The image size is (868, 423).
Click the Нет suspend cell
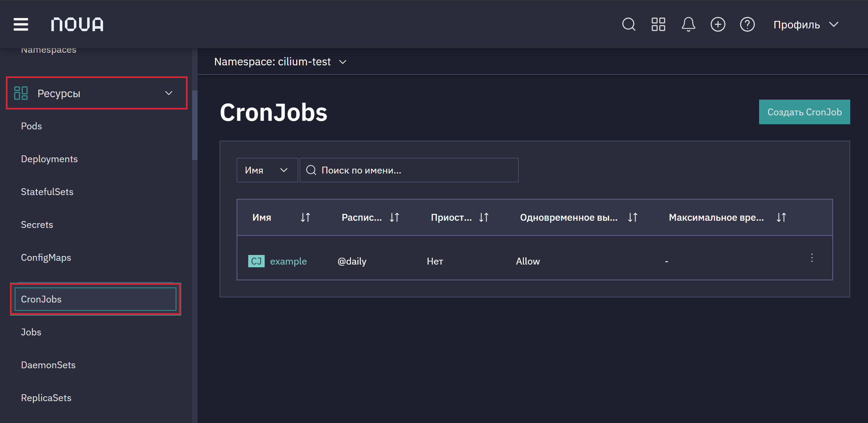point(435,261)
